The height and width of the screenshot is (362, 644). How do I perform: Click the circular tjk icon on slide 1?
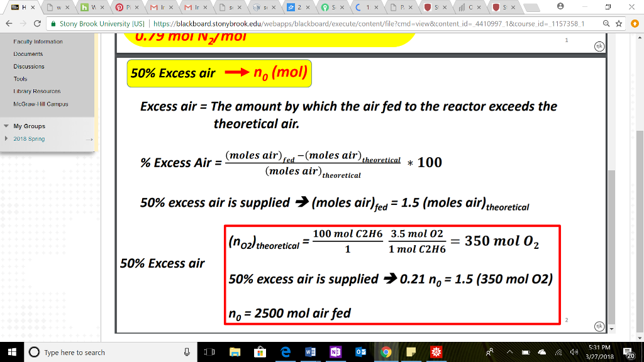[x=599, y=47]
